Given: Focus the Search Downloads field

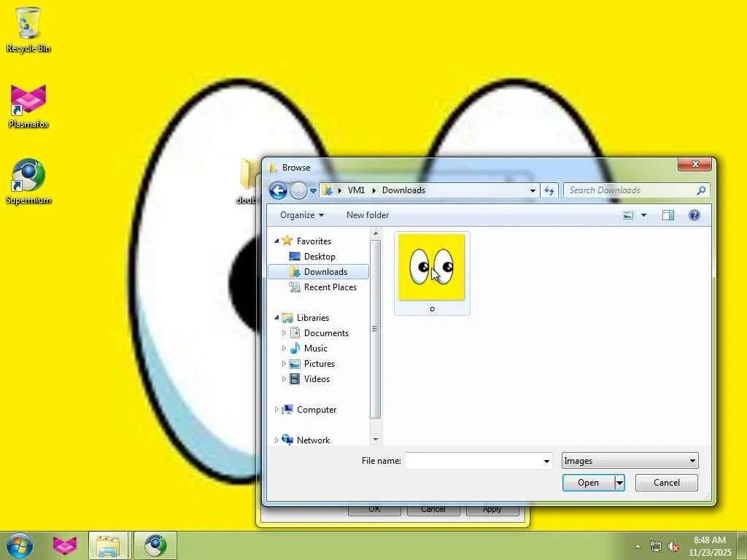Looking at the screenshot, I should click(636, 190).
